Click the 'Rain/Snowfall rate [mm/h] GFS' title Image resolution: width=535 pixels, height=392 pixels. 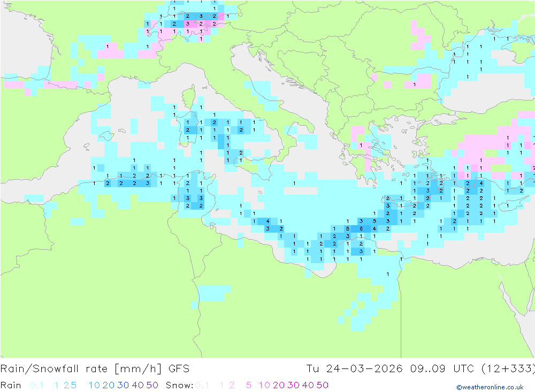[x=95, y=369]
